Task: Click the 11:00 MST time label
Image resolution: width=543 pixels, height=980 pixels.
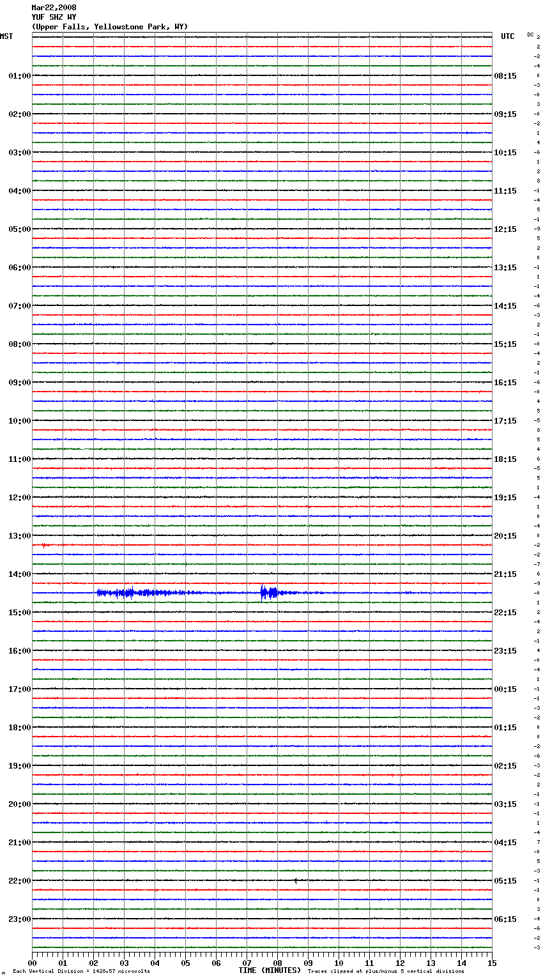Action: [x=19, y=459]
